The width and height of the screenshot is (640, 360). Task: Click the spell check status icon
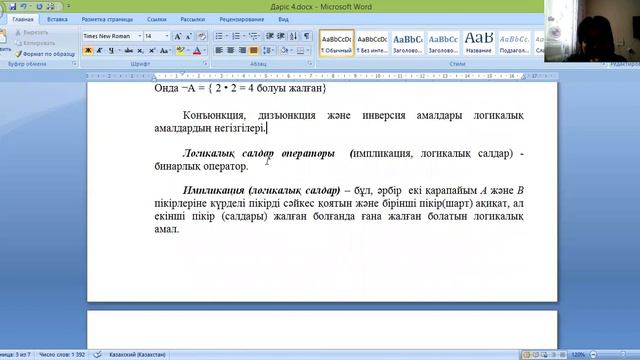coord(98,355)
